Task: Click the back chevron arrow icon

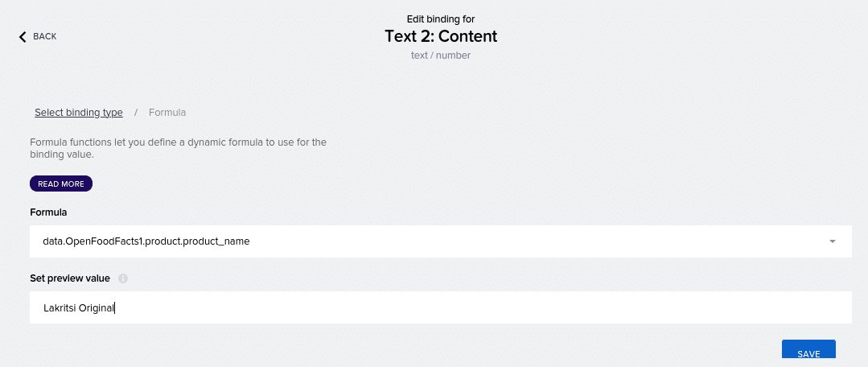Action: (23, 36)
